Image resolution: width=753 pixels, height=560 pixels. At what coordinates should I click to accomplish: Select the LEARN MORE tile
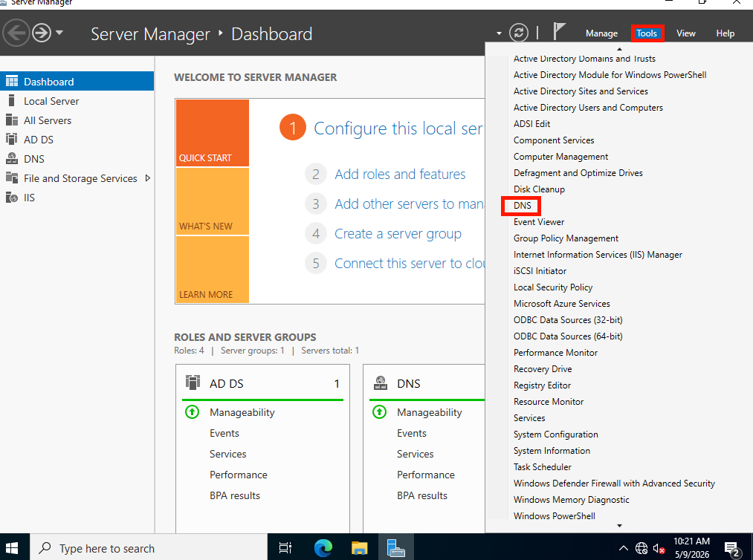213,270
